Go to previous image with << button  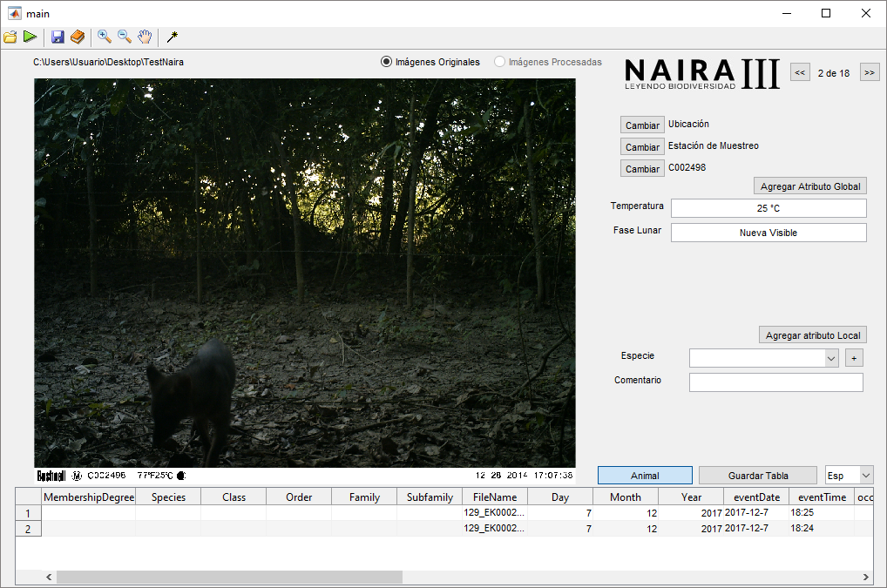coord(800,73)
